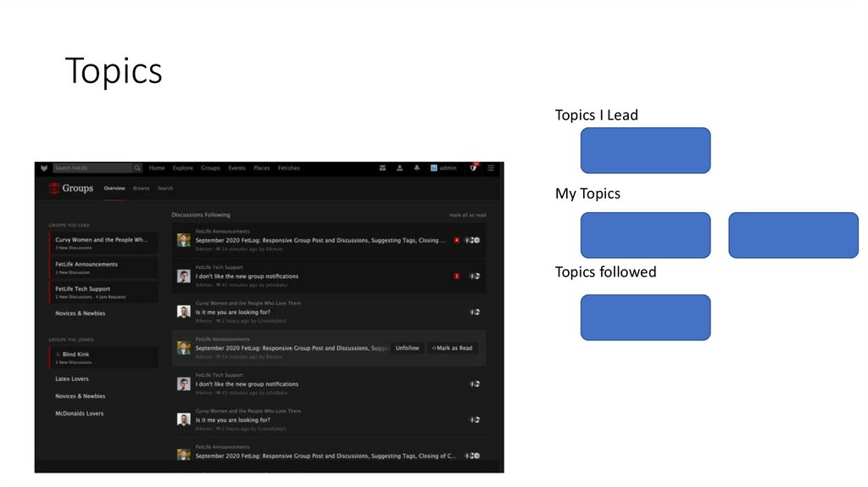Click the red Groups section icon

tap(53, 188)
